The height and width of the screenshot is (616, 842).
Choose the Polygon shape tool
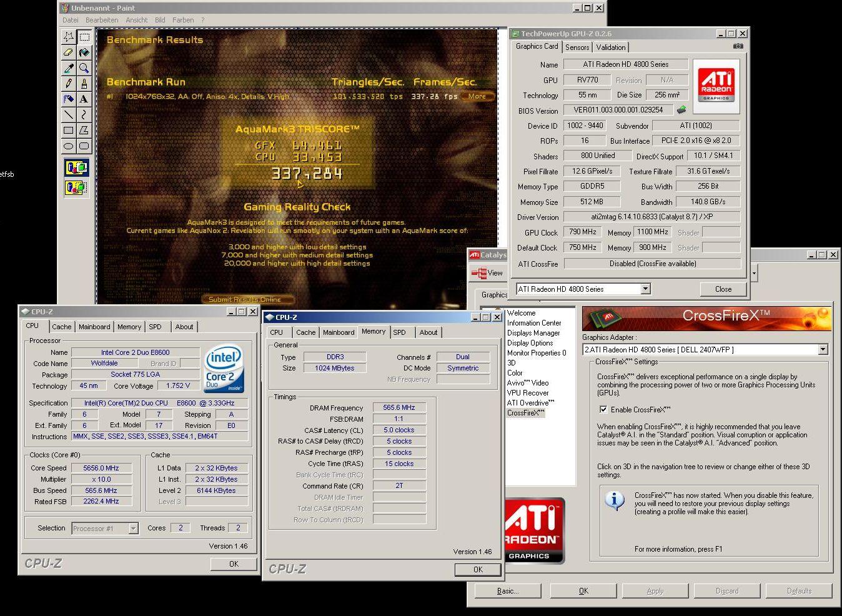pos(84,130)
